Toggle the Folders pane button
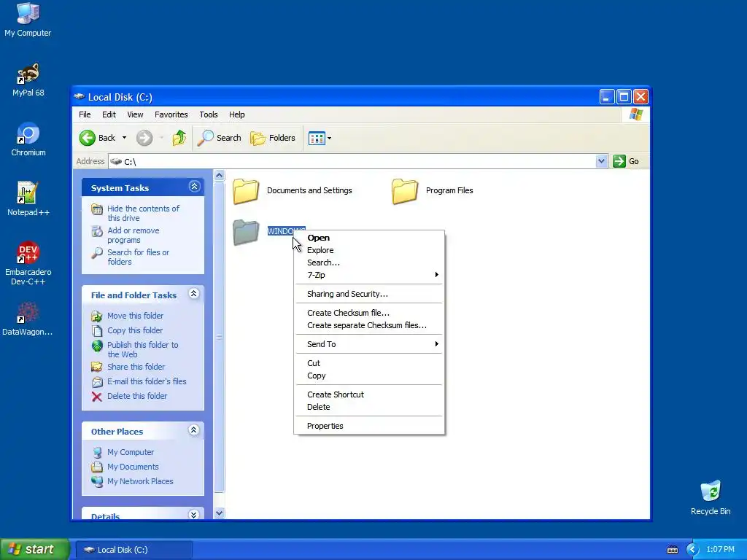The image size is (747, 560). pyautogui.click(x=273, y=138)
